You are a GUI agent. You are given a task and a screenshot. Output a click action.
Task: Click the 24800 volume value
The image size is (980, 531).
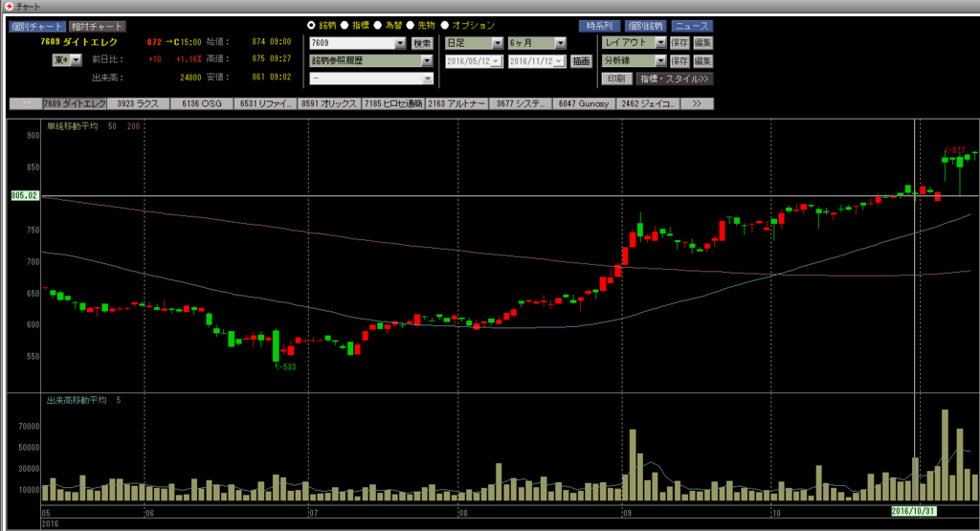(190, 77)
